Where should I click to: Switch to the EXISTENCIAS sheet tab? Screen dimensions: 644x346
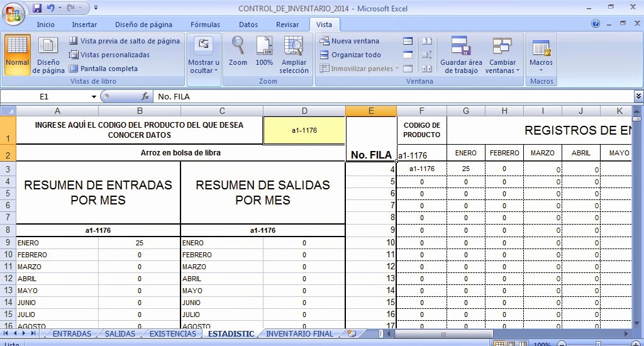point(172,334)
